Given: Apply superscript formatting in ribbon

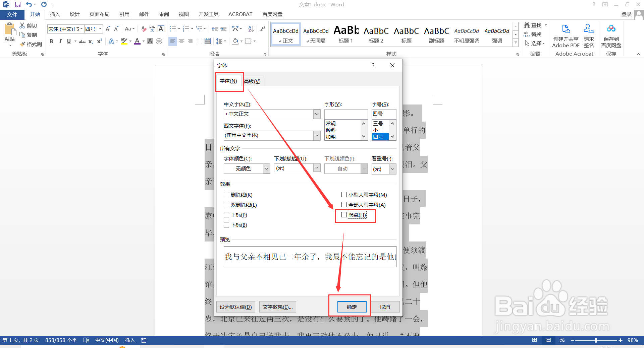Looking at the screenshot, I should pyautogui.click(x=100, y=41).
